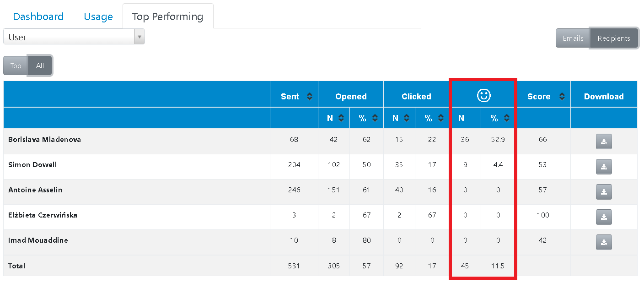
Task: Toggle list to Top only
Action: click(16, 66)
